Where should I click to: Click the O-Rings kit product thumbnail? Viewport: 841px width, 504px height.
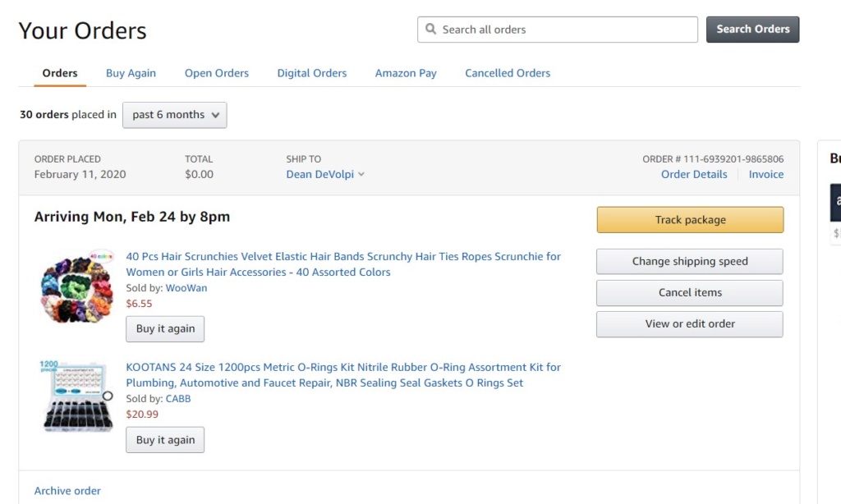tap(77, 396)
